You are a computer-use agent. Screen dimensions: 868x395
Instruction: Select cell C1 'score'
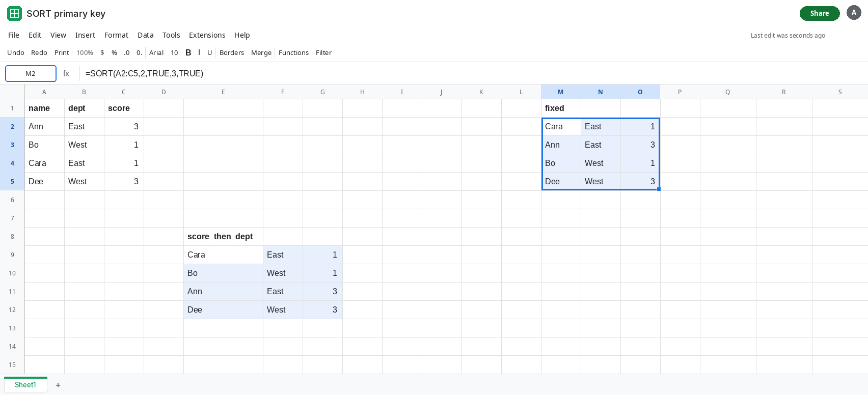click(124, 108)
